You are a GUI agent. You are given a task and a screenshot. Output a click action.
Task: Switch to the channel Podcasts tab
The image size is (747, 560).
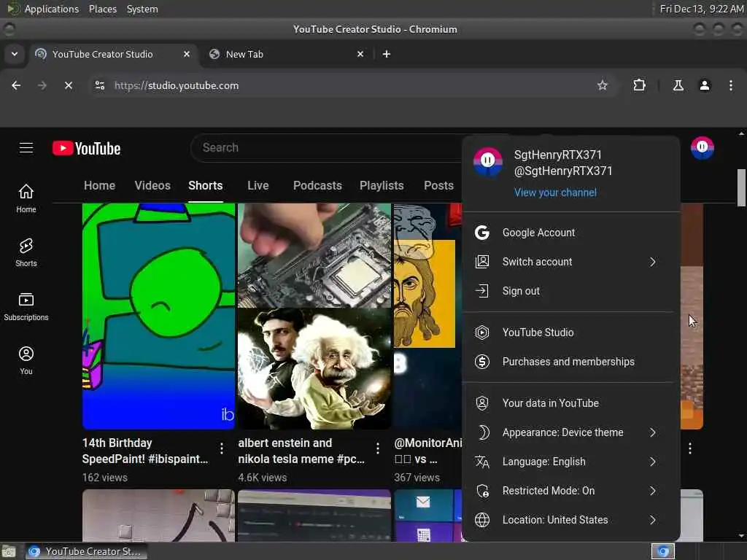317,186
